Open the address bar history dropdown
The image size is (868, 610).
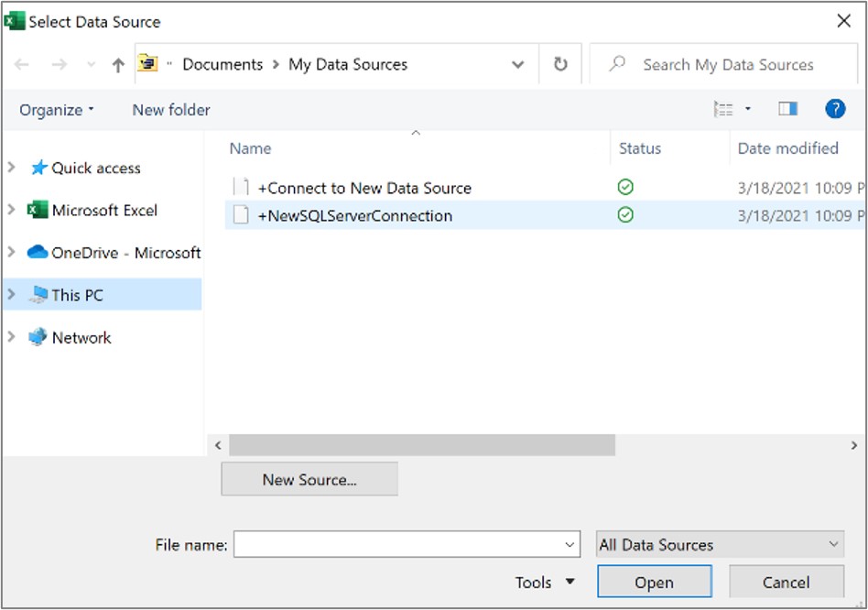(517, 64)
